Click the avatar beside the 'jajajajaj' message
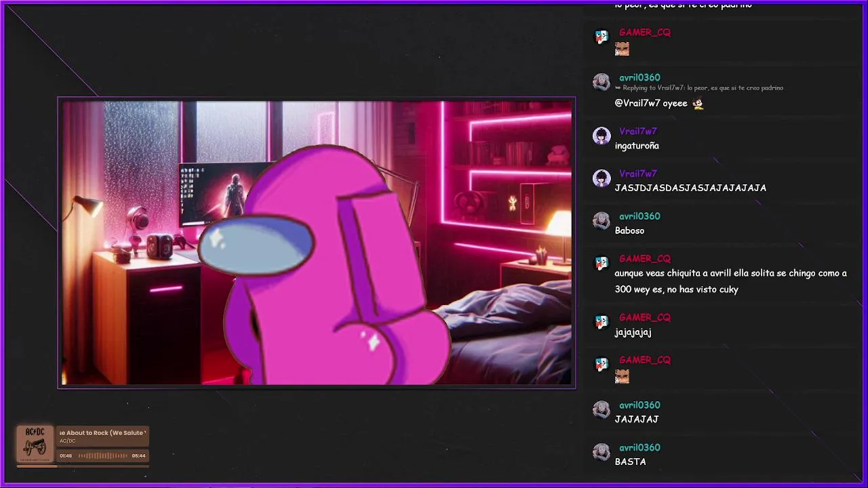Image resolution: width=868 pixels, height=488 pixels. (x=601, y=323)
